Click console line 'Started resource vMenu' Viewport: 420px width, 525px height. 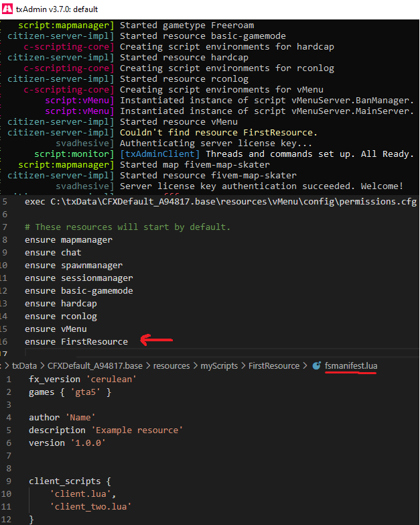tap(179, 121)
